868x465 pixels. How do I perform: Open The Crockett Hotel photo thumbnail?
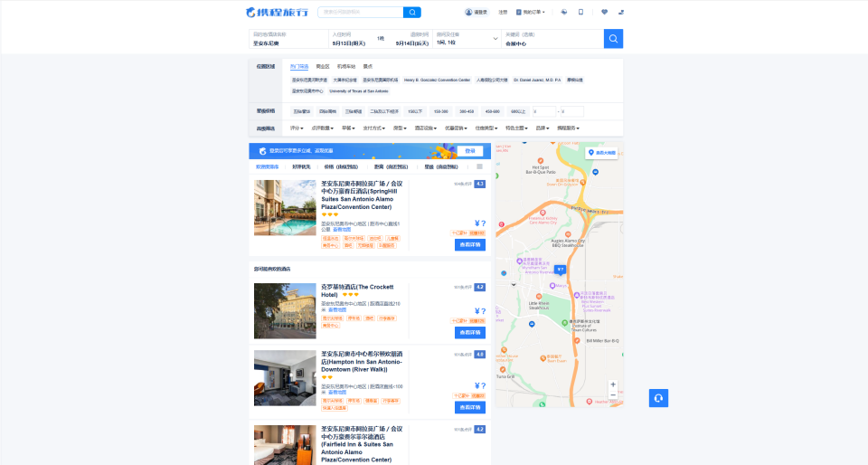285,311
